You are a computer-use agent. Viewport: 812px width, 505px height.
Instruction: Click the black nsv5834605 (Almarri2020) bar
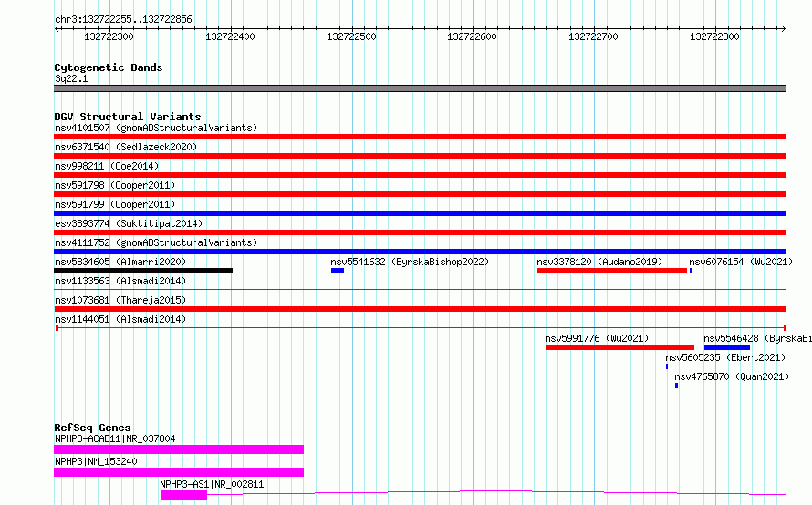click(143, 271)
